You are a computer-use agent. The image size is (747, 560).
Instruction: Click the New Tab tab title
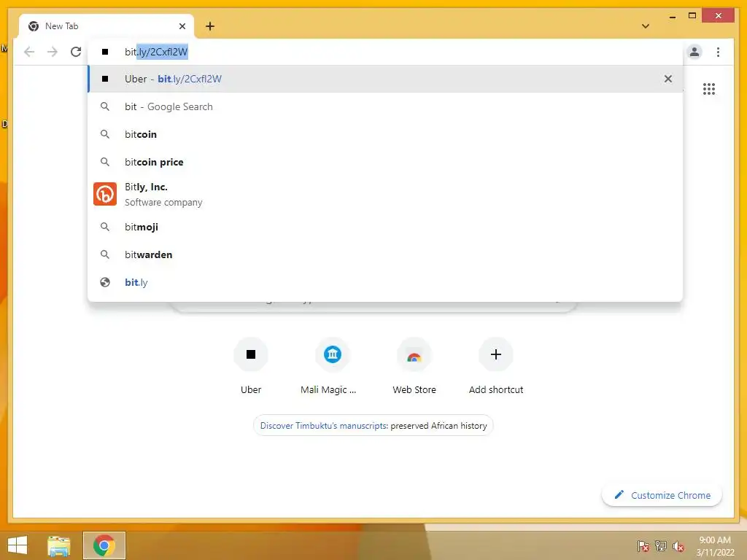pos(61,26)
